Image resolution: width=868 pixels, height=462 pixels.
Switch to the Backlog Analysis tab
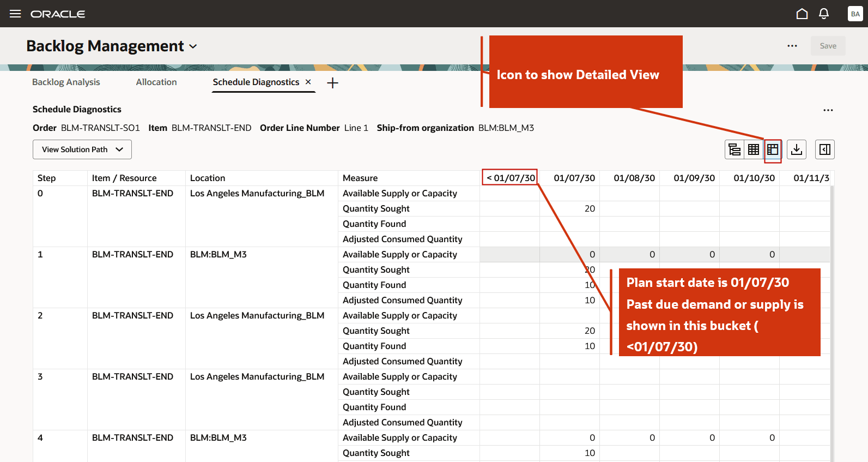point(66,82)
